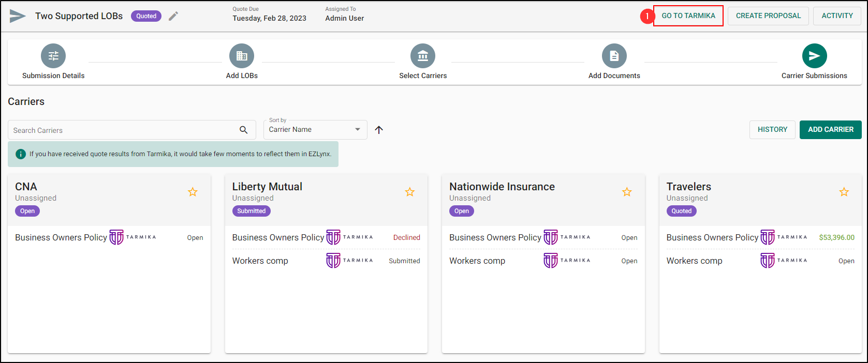Click the Add LOBs step label
Screen dimensions: 868x363
242,75
